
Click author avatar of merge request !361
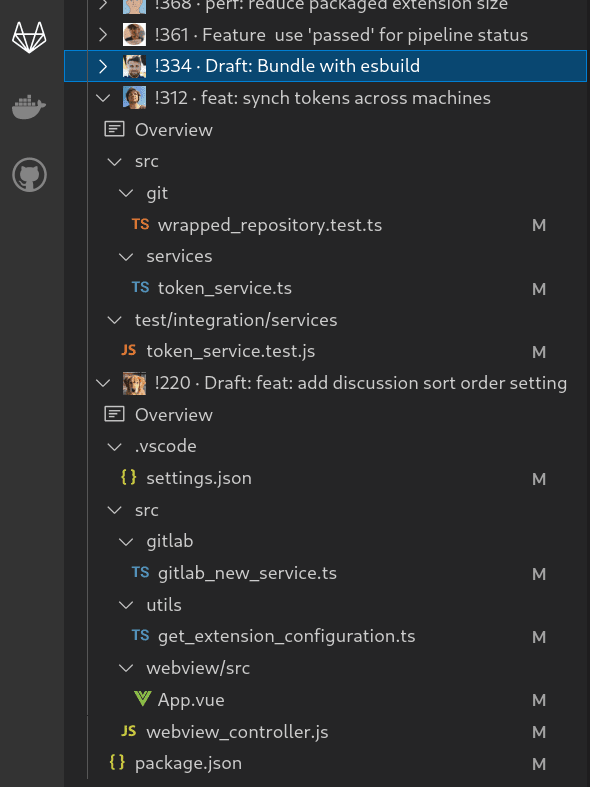click(x=134, y=35)
